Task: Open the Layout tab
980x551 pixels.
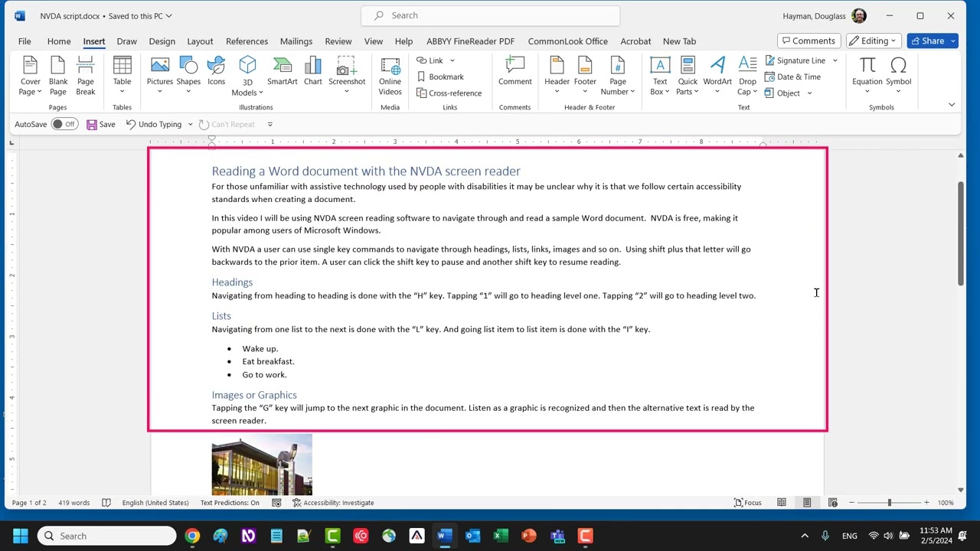Action: pyautogui.click(x=201, y=41)
